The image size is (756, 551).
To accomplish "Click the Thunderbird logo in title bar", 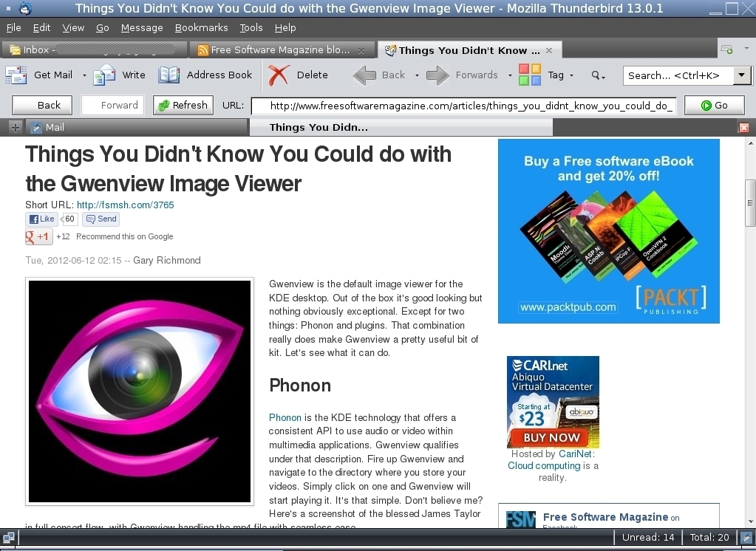I will click(25, 8).
